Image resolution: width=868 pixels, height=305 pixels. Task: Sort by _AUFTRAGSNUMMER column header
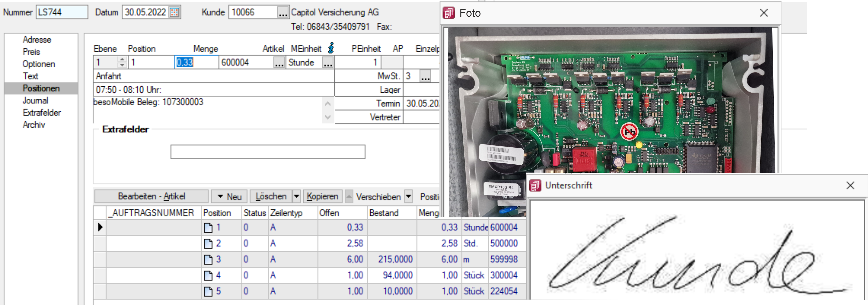(154, 213)
